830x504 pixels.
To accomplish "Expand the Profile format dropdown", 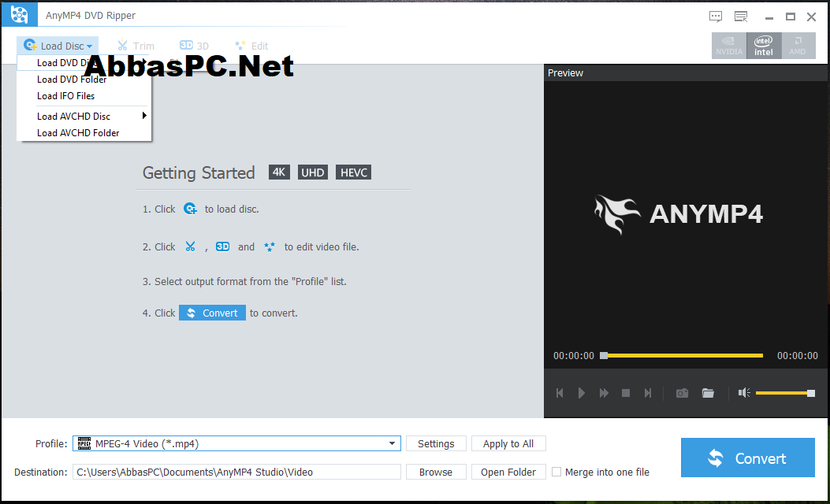I will tap(392, 443).
